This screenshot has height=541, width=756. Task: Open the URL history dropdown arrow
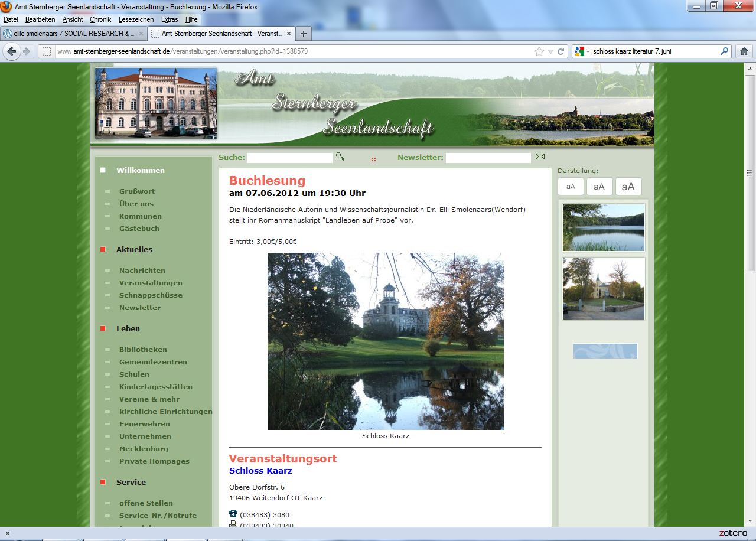point(550,51)
